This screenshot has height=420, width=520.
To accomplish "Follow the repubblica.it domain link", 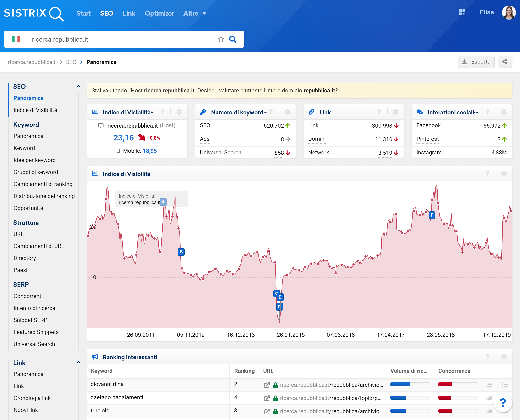I will [x=319, y=90].
